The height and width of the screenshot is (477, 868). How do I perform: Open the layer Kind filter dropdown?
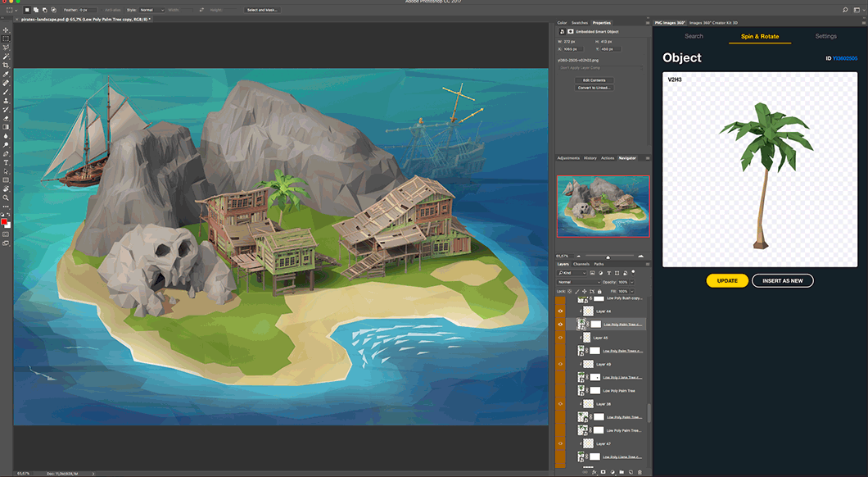click(x=572, y=273)
